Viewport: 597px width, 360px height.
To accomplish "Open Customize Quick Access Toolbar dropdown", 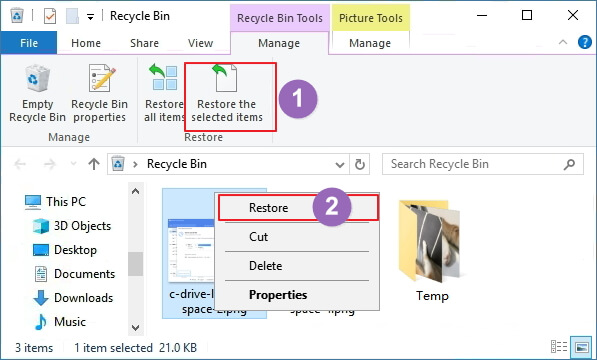I will point(90,17).
